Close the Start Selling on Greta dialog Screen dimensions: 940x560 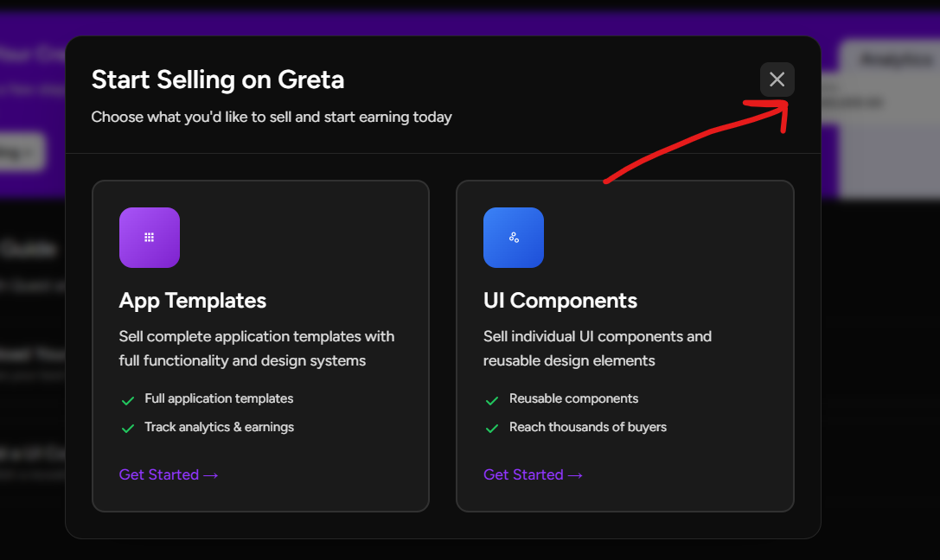pos(777,79)
